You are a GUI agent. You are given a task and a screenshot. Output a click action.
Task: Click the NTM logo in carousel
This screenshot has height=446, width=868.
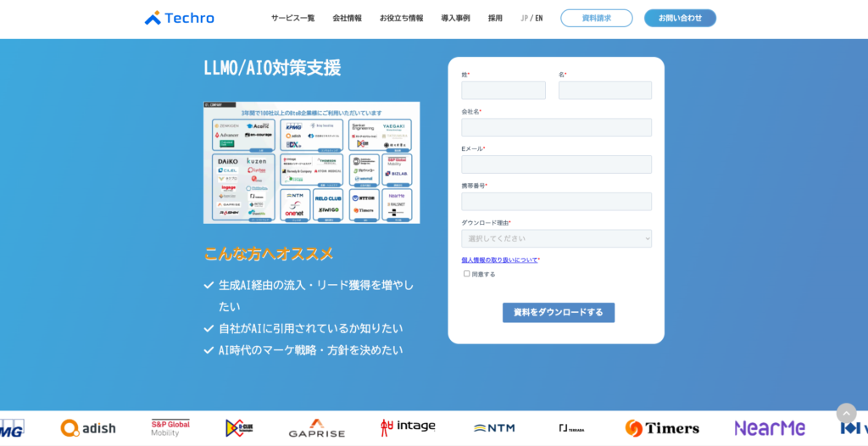494,428
